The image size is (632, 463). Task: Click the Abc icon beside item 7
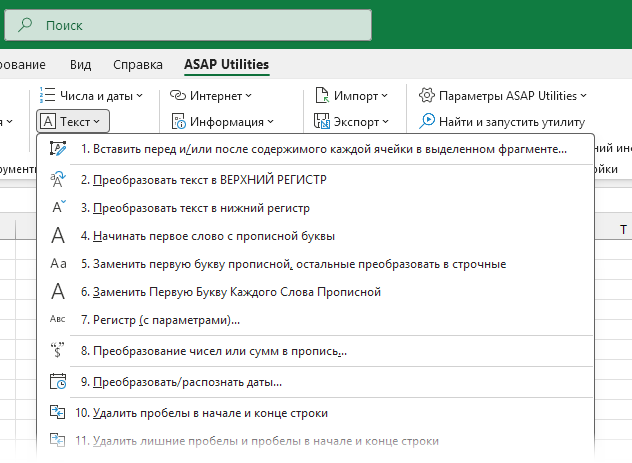click(x=58, y=319)
